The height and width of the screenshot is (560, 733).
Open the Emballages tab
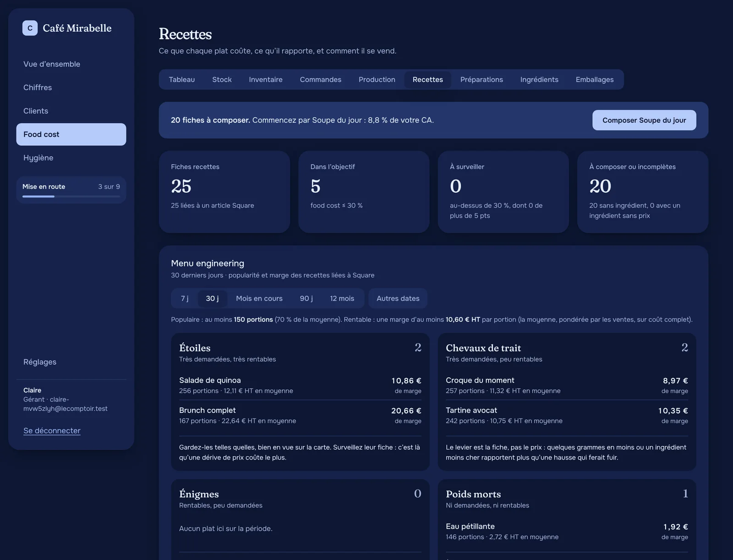pyautogui.click(x=595, y=80)
